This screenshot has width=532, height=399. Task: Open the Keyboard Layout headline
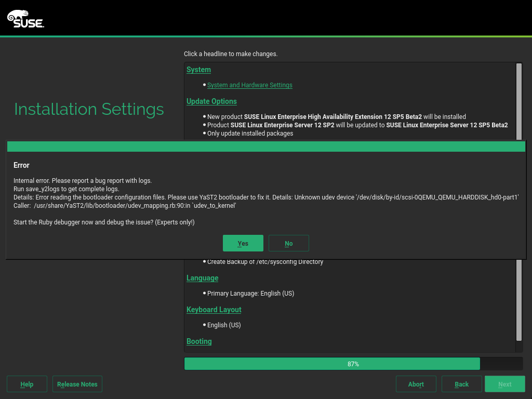[x=214, y=310]
